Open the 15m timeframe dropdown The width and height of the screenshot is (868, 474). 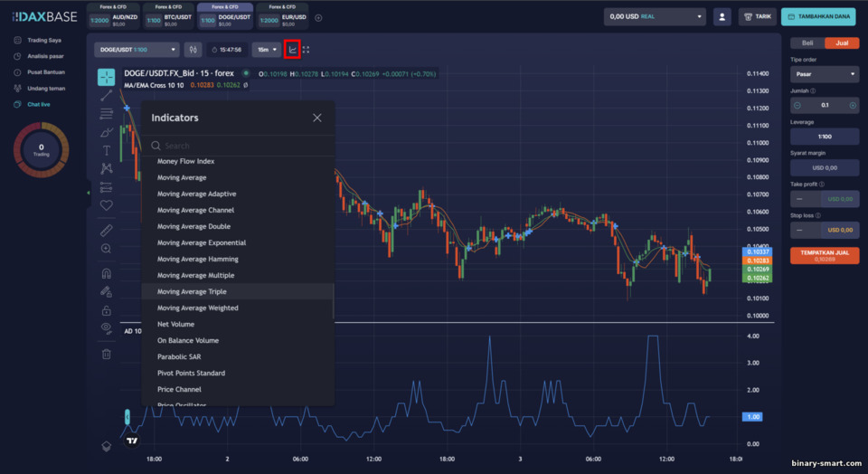point(266,49)
